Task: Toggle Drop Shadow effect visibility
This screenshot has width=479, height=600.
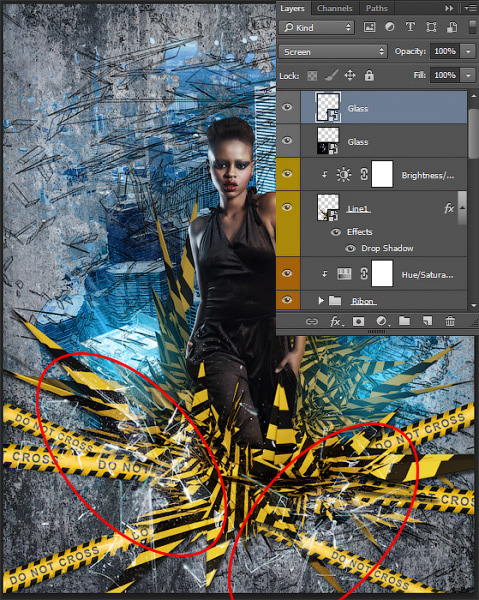Action: tap(350, 249)
